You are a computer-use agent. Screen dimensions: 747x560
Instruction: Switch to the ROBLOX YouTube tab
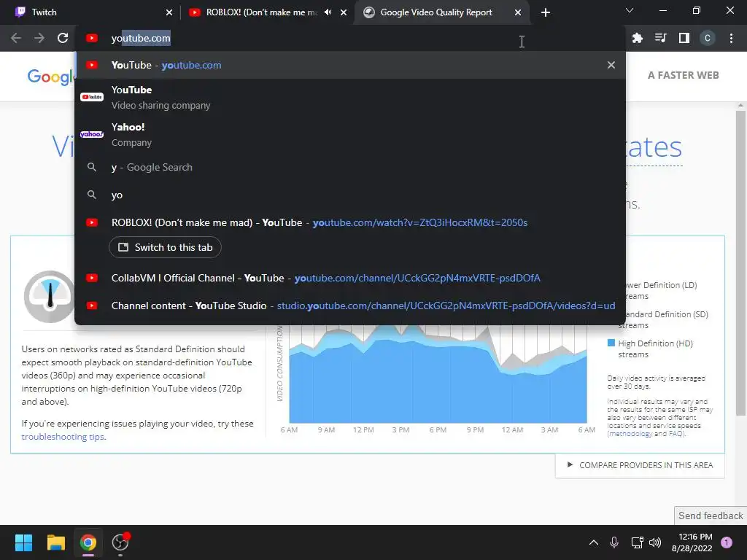coord(267,12)
